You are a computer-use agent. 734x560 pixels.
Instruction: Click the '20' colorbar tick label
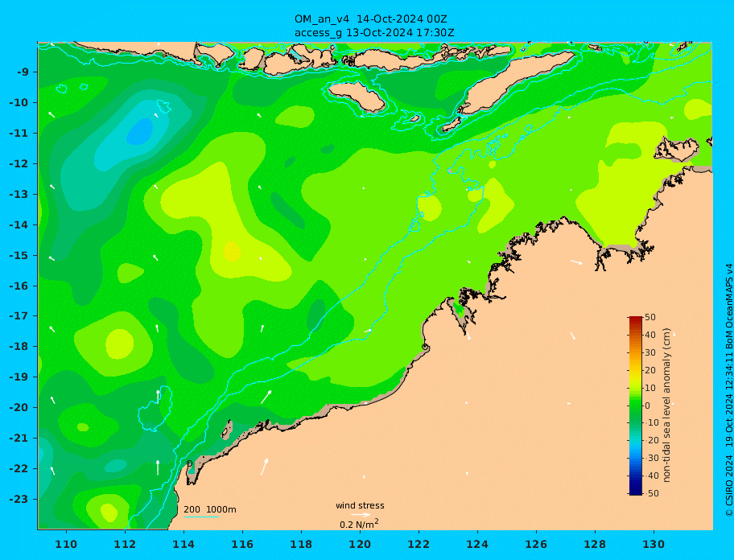(649, 370)
